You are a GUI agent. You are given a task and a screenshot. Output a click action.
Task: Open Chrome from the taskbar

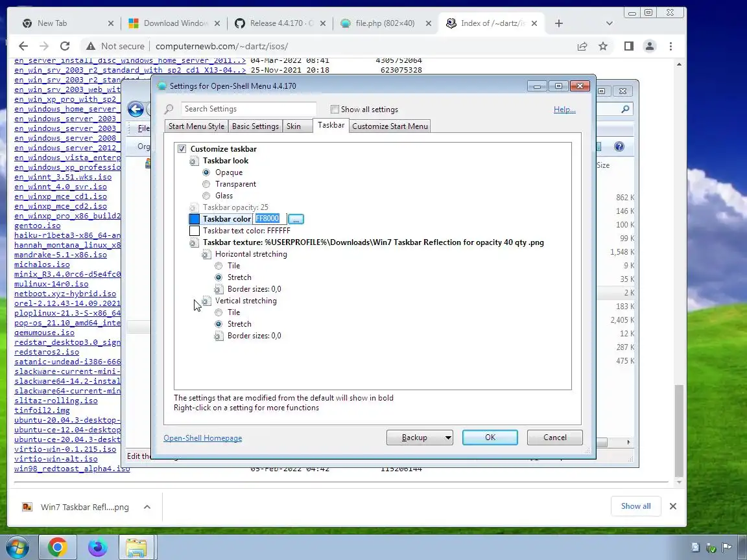(x=57, y=548)
